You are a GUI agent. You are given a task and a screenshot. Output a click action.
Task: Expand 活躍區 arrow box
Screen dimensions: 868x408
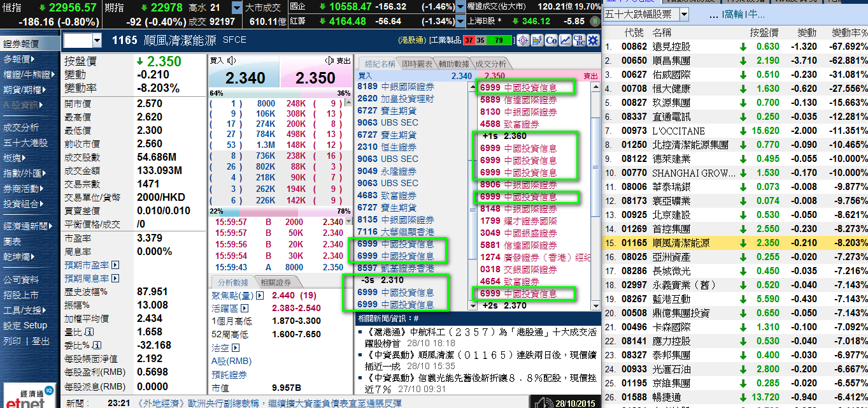245,308
